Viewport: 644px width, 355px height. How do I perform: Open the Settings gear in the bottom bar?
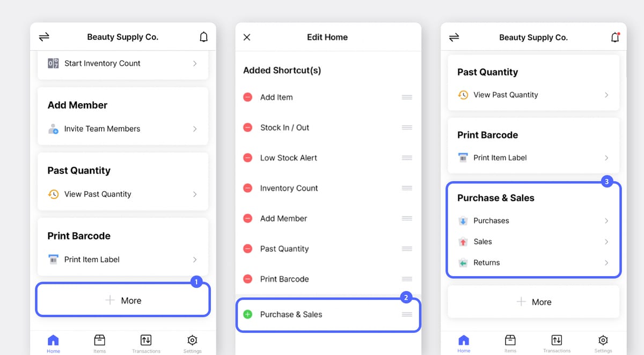click(192, 340)
